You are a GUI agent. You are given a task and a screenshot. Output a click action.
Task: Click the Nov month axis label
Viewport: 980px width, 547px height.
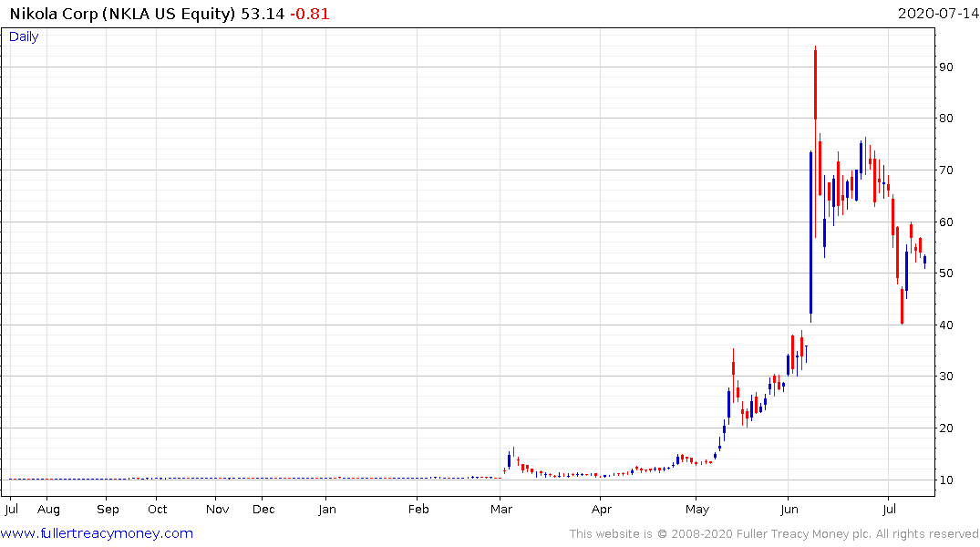point(218,510)
